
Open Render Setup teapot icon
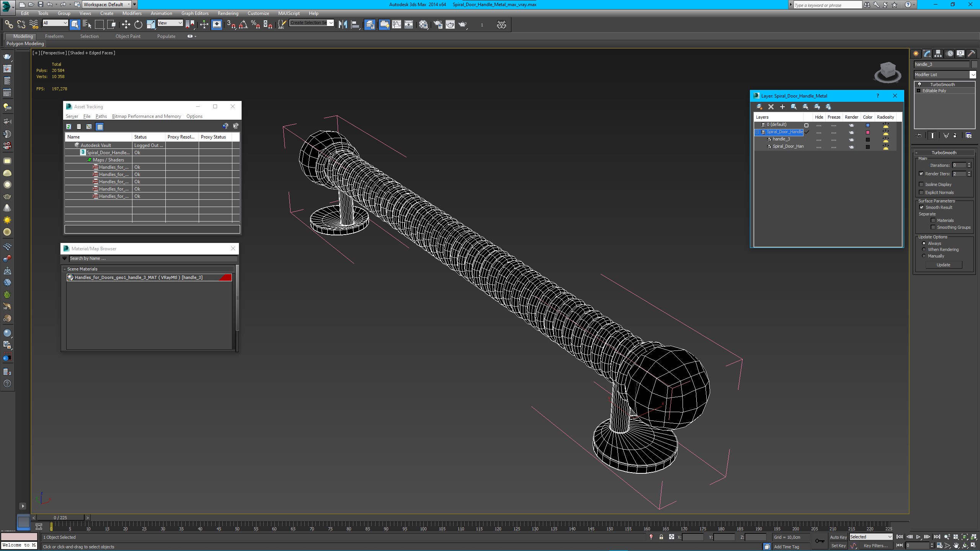pyautogui.click(x=438, y=24)
